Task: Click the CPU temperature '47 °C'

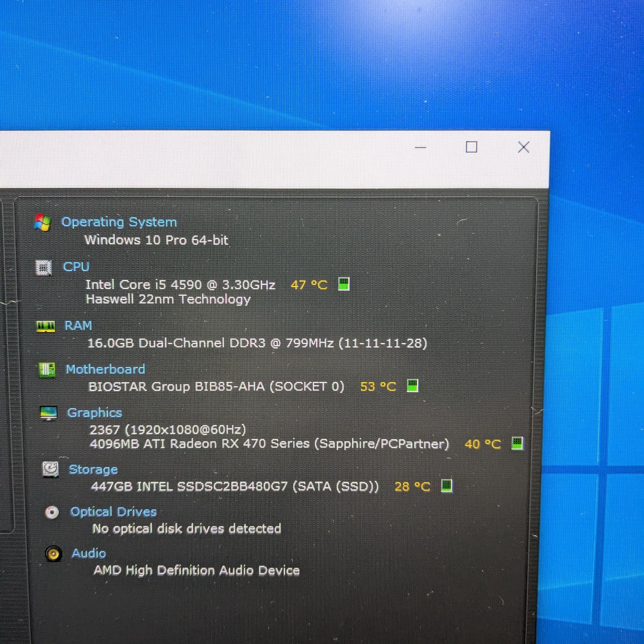Action: point(309,285)
